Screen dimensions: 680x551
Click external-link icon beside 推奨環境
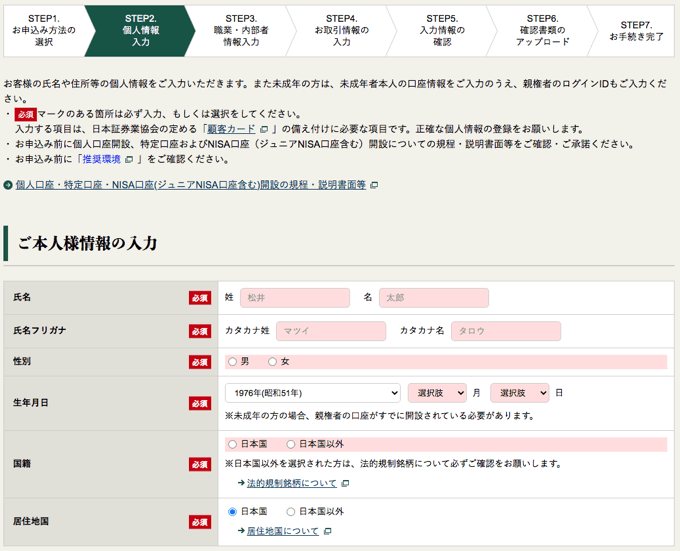coord(129,160)
